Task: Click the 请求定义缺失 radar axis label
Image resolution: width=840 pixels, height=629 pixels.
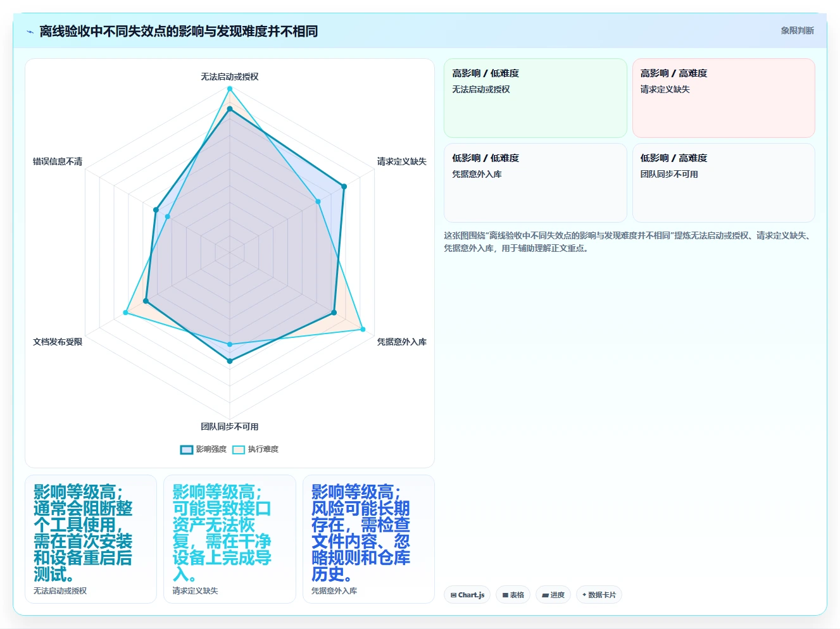Action: point(402,161)
